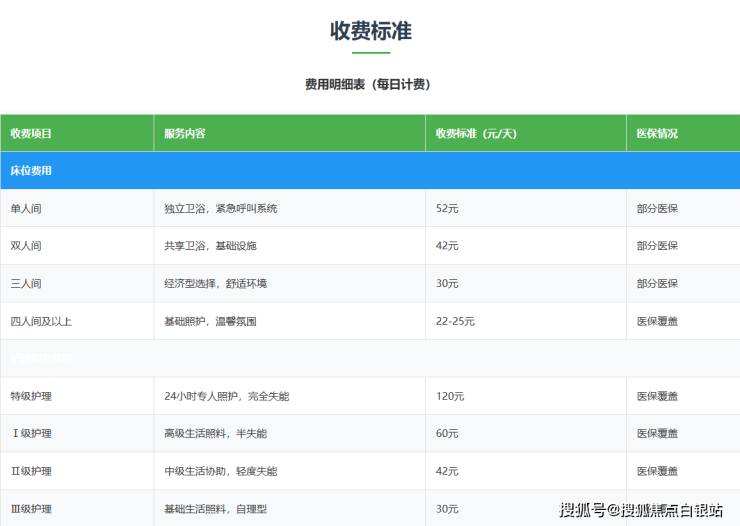Viewport: 740px width, 526px height.
Task: Select the Ⅰ级护理 row label
Action: point(31,434)
